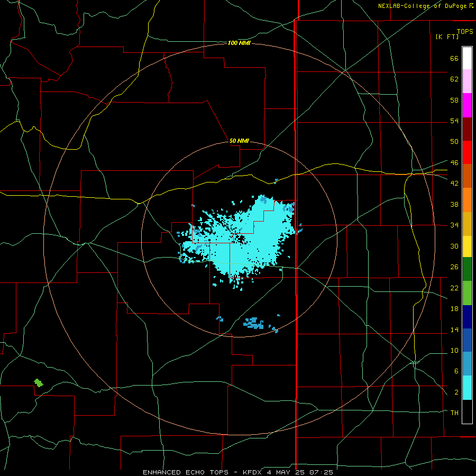Click the legend value 42
This screenshot has width=476, height=476.
(454, 183)
